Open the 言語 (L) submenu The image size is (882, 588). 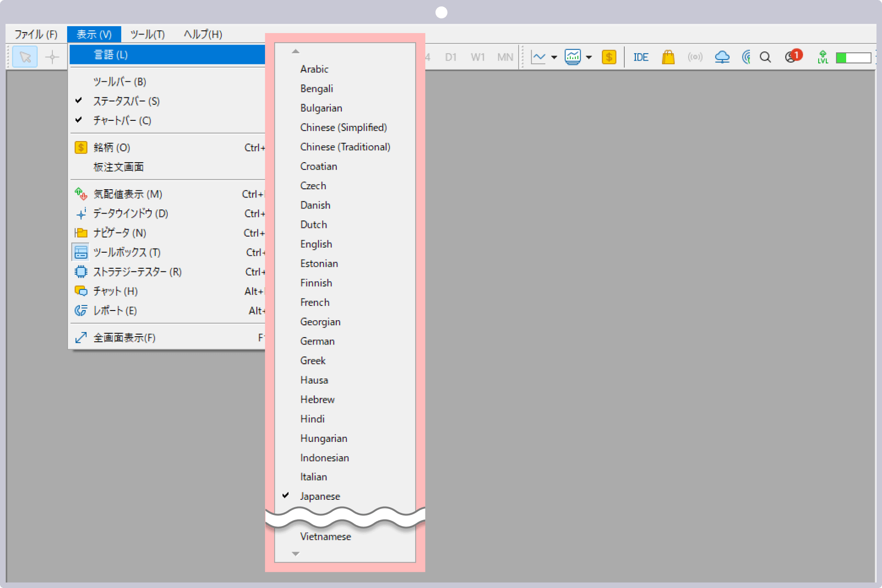coord(168,55)
